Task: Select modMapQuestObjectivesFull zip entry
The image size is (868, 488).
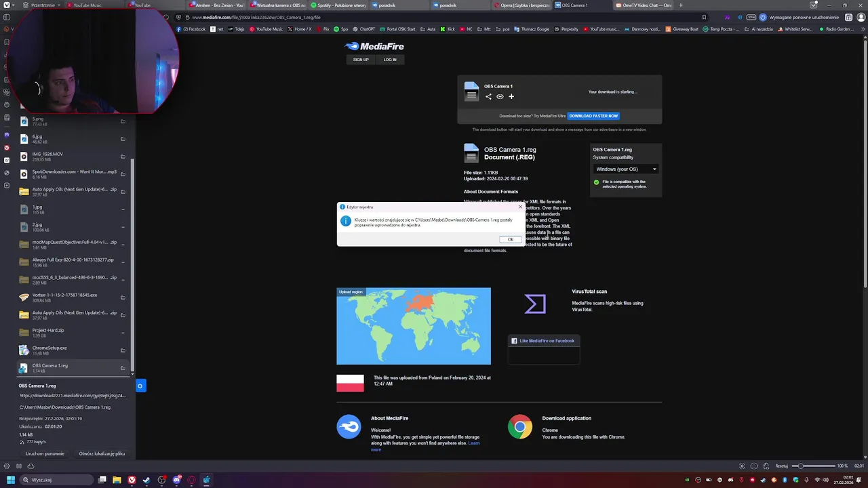Action: [x=72, y=245]
